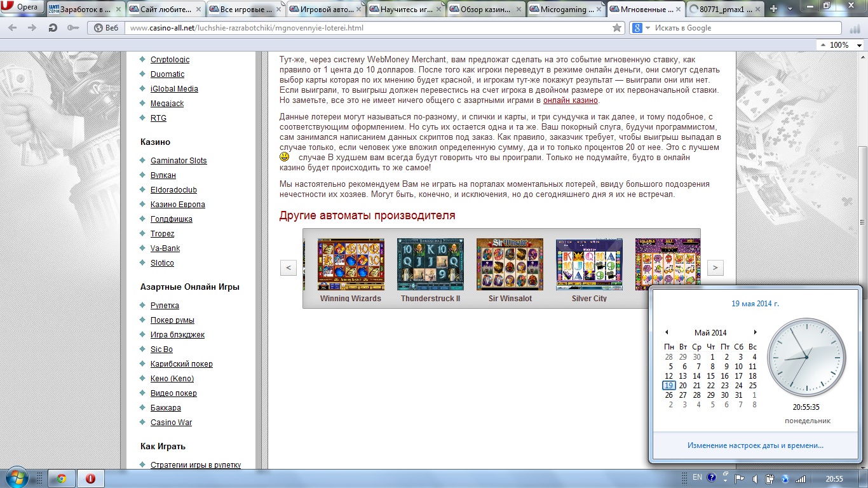The image size is (868, 488).
Task: Open the Кено (Keno) sidebar link
Action: 172,379
